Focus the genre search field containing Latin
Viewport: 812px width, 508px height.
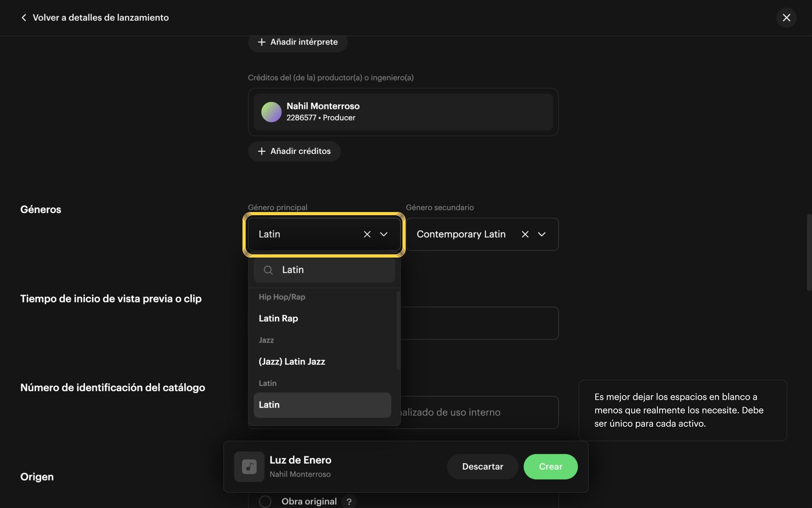click(324, 270)
